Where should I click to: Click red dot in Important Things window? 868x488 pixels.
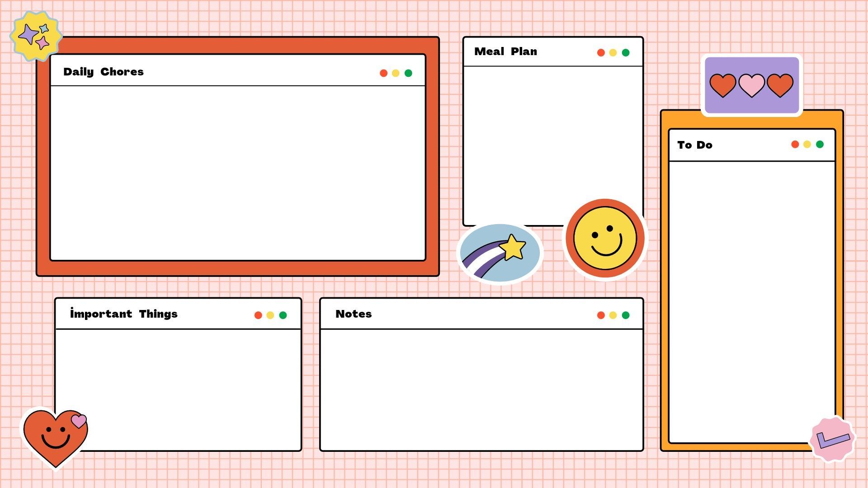[x=258, y=315]
